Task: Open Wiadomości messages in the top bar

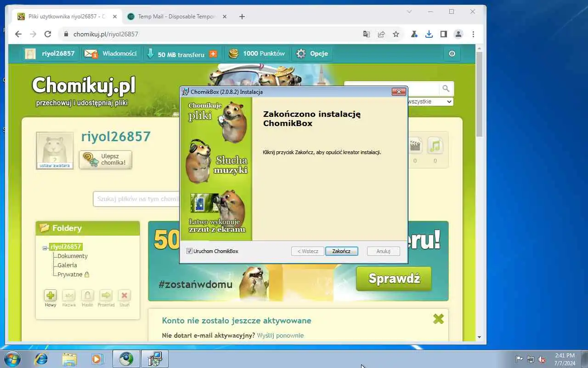Action: (x=111, y=54)
